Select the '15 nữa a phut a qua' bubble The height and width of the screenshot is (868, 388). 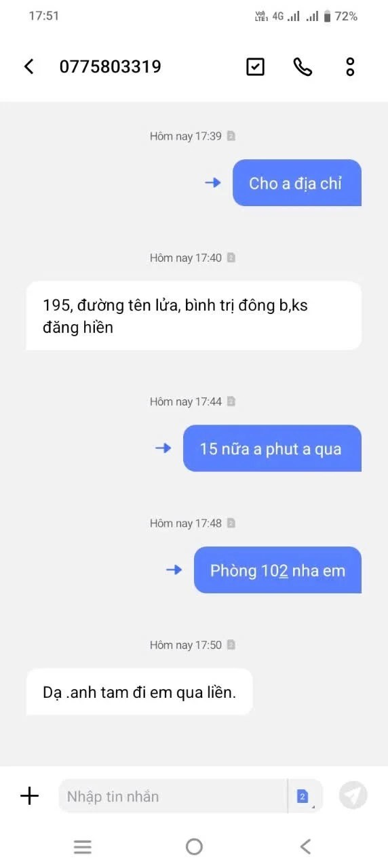click(272, 448)
